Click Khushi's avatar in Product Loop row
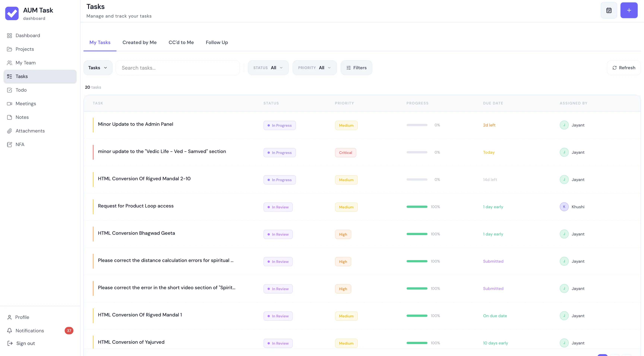Viewport: 644px width, 356px height. 564,207
